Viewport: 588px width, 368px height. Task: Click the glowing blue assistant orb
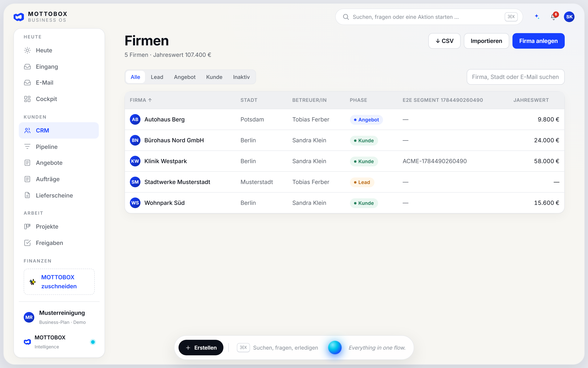click(335, 348)
